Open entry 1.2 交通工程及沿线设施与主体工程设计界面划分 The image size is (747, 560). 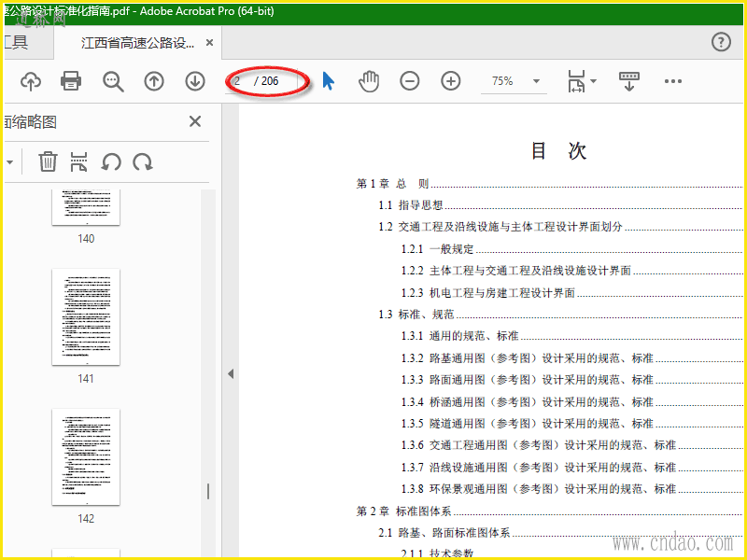(x=561, y=227)
